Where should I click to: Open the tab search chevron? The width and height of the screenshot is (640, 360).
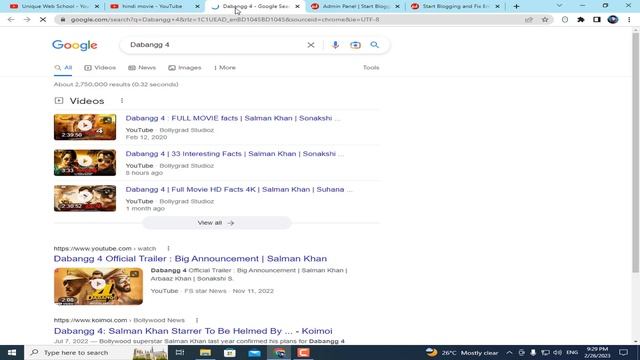point(559,6)
